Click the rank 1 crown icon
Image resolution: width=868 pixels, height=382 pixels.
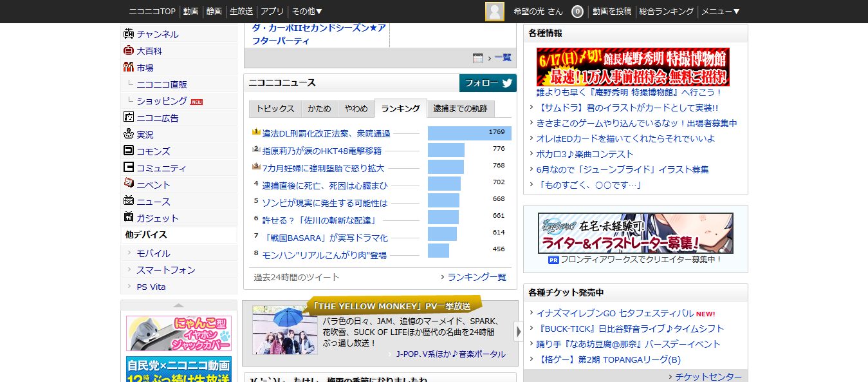tap(256, 132)
